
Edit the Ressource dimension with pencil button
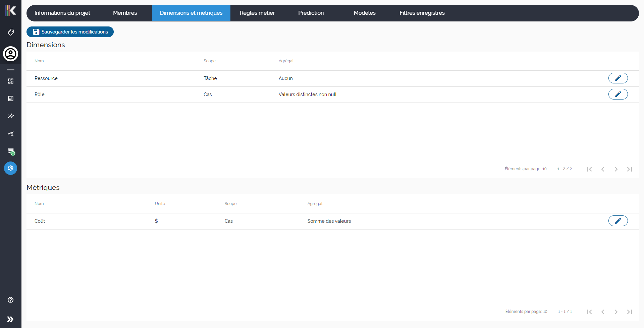[618, 78]
